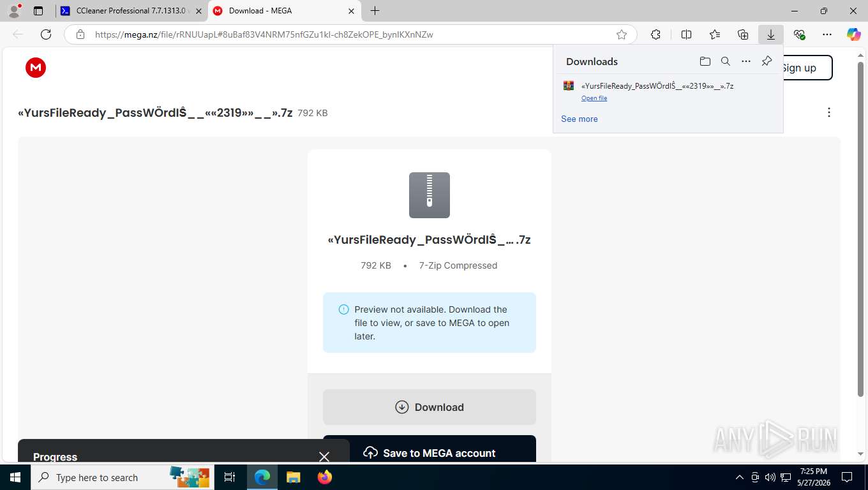
Task: Open Collections icon in toolbar
Action: (x=743, y=34)
